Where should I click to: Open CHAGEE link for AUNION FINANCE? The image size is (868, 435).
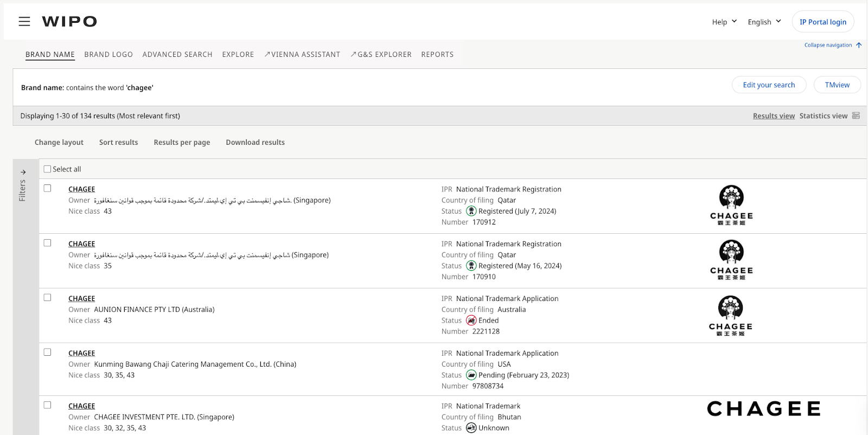pyautogui.click(x=81, y=298)
